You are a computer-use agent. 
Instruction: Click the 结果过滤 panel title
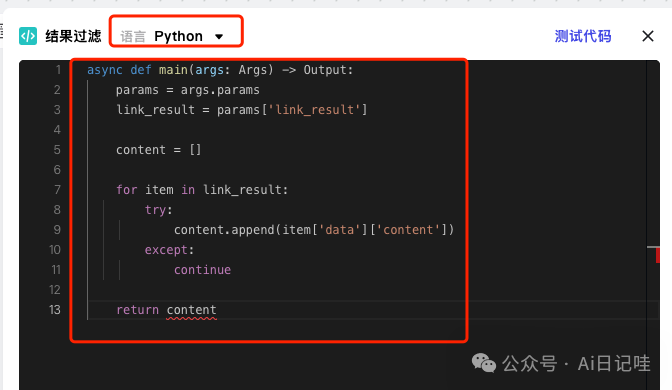[73, 36]
